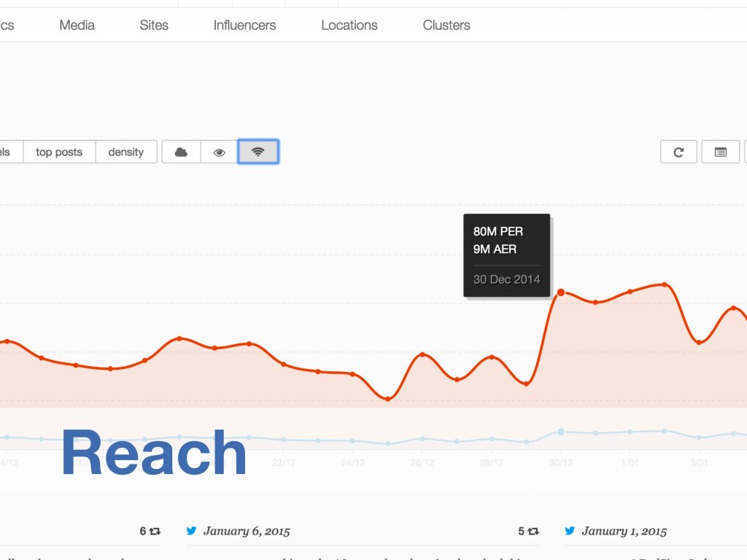Image resolution: width=747 pixels, height=560 pixels.
Task: Click Twitter bird beside January 6, 2015
Action: [x=191, y=531]
